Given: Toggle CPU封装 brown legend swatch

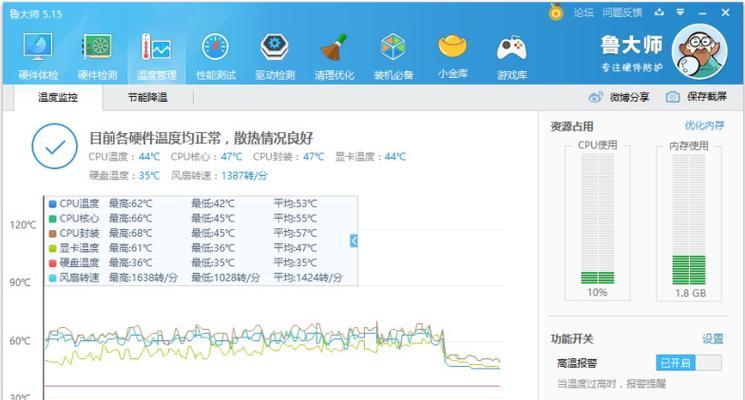Looking at the screenshot, I should tap(53, 234).
